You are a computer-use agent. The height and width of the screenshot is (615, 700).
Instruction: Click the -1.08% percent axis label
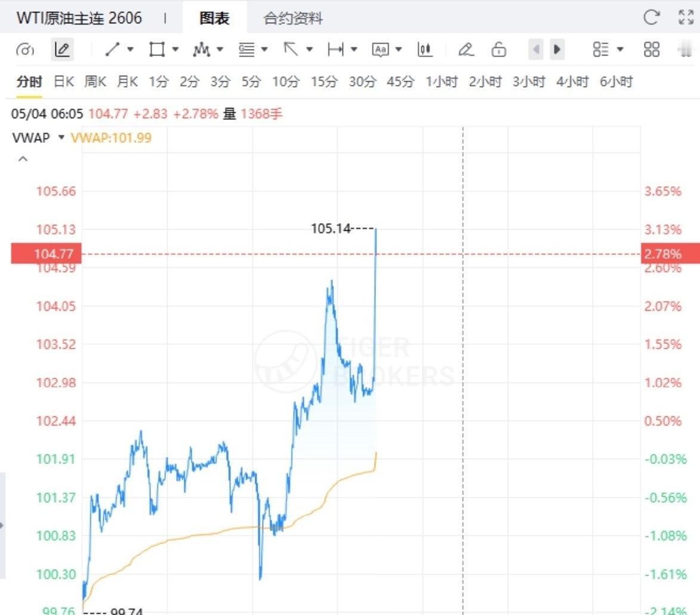pyautogui.click(x=665, y=536)
